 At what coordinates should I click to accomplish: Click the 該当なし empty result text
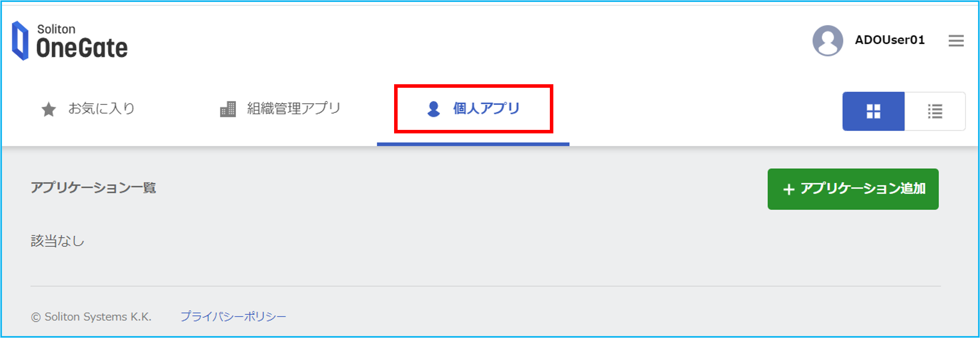(x=58, y=241)
